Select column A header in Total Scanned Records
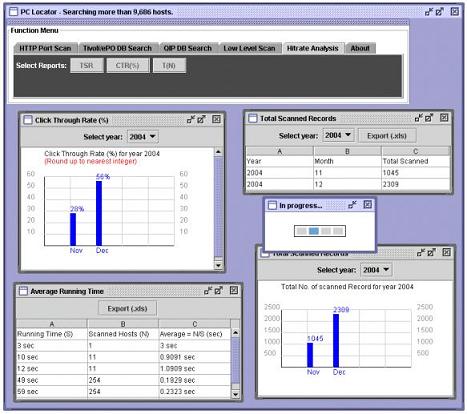 pyautogui.click(x=280, y=151)
